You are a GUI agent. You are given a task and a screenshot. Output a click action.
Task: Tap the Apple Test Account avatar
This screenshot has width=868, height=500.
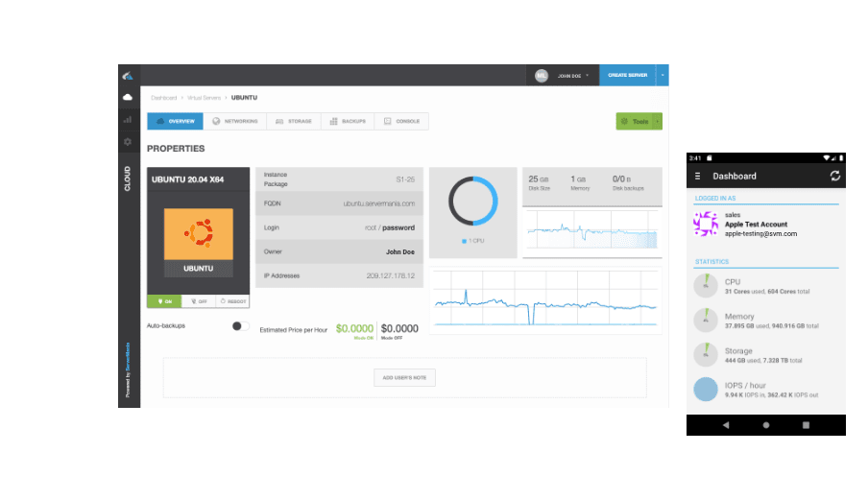[706, 225]
